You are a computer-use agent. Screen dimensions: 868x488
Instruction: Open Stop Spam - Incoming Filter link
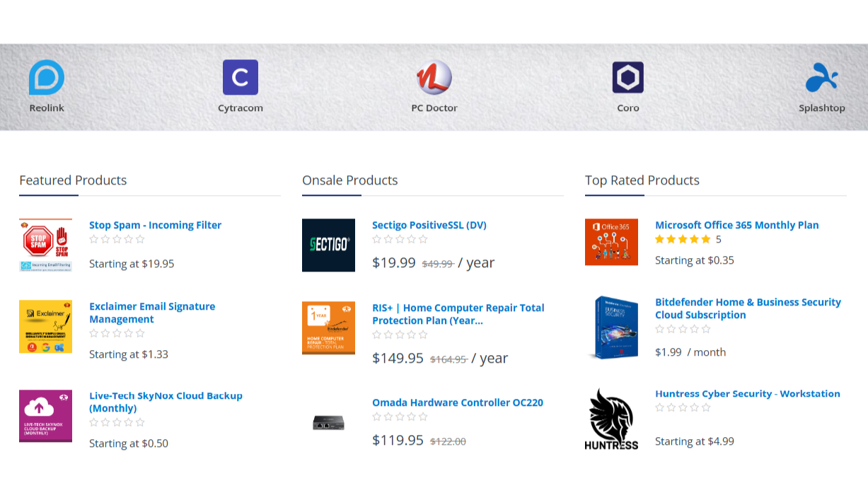click(155, 225)
